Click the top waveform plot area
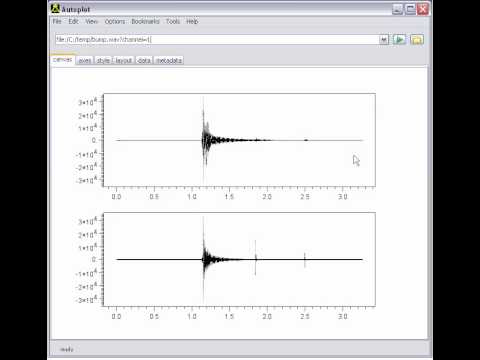The width and height of the screenshot is (480, 360). pyautogui.click(x=239, y=140)
